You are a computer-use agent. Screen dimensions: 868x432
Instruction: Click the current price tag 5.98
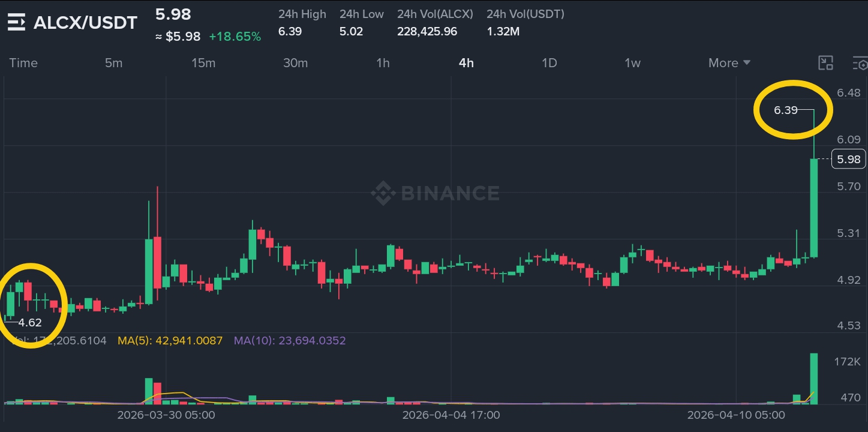coord(849,159)
